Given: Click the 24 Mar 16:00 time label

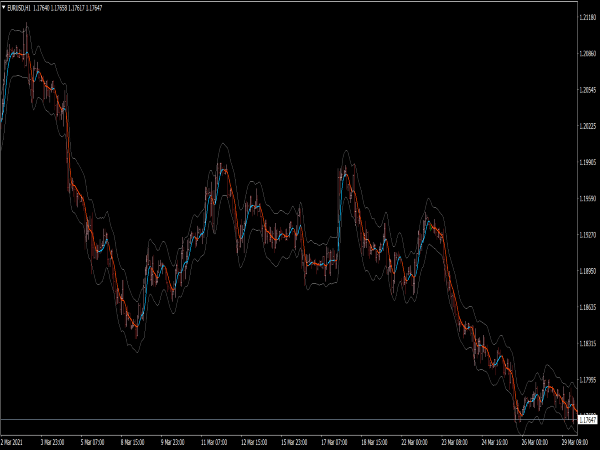Looking at the screenshot, I should click(494, 442).
